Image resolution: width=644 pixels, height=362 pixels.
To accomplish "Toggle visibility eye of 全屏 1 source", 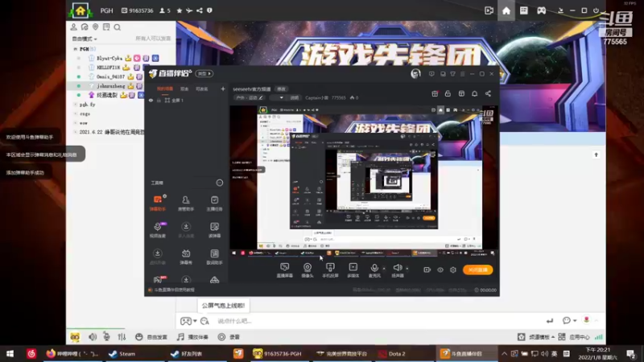I will point(151,100).
